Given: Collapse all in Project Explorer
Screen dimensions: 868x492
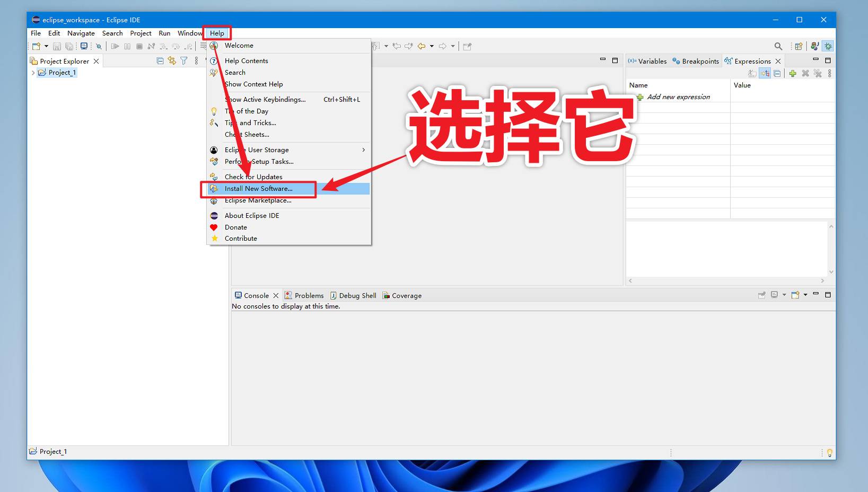Looking at the screenshot, I should click(x=160, y=61).
